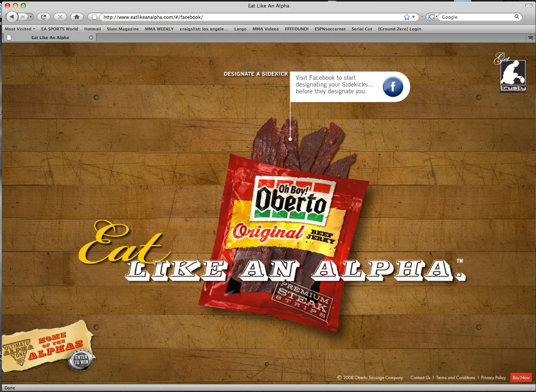The width and height of the screenshot is (536, 392).
Task: Click the browser Forward arrow button
Action: tap(23, 17)
